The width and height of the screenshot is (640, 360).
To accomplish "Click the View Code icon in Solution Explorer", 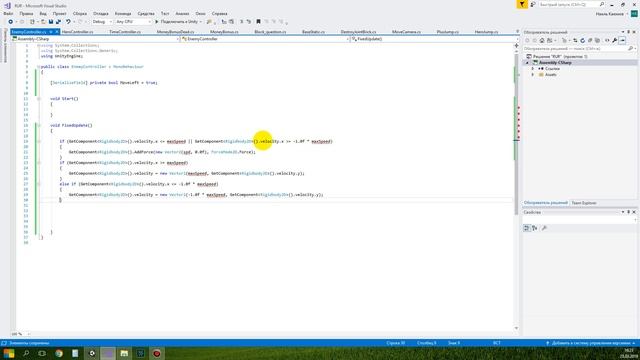I will click(607, 40).
